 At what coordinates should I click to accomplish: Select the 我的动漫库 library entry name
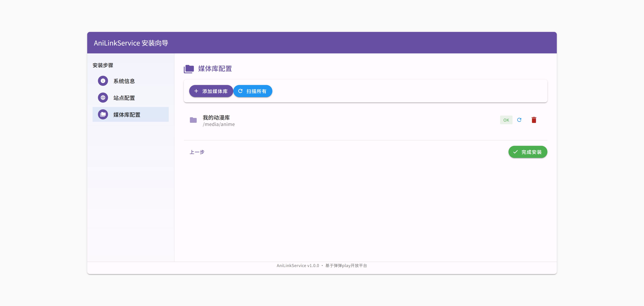216,117
